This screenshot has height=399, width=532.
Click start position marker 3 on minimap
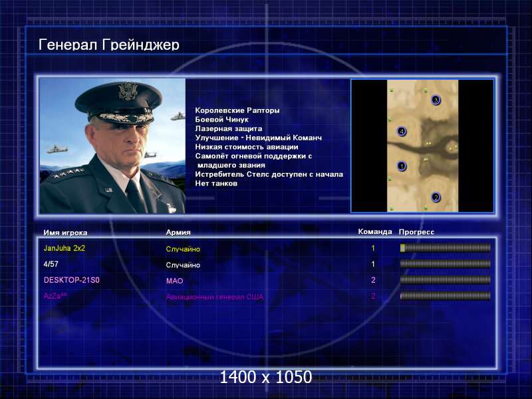tap(436, 100)
